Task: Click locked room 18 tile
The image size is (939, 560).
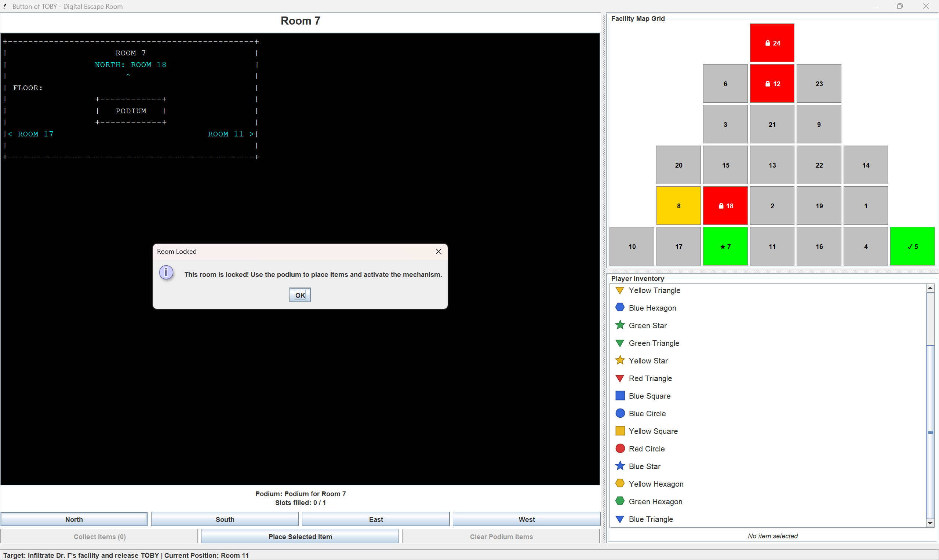Action: [x=725, y=206]
